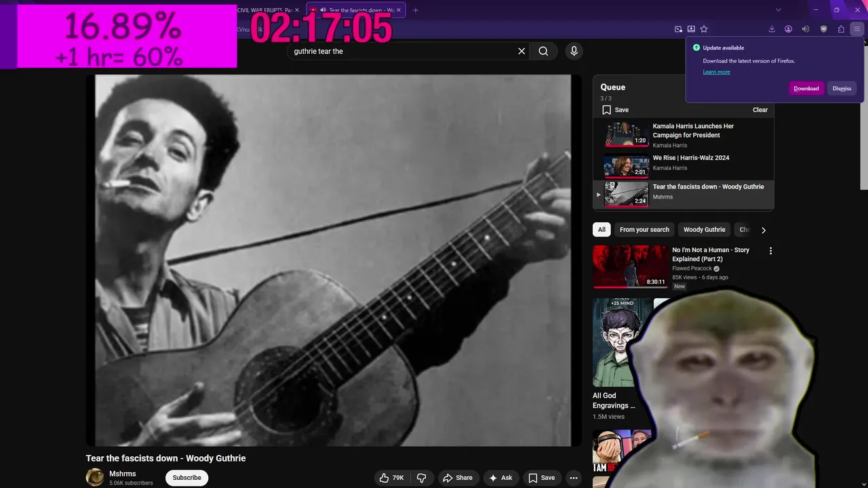Open the Learn more update link
The image size is (868, 488).
[716, 72]
